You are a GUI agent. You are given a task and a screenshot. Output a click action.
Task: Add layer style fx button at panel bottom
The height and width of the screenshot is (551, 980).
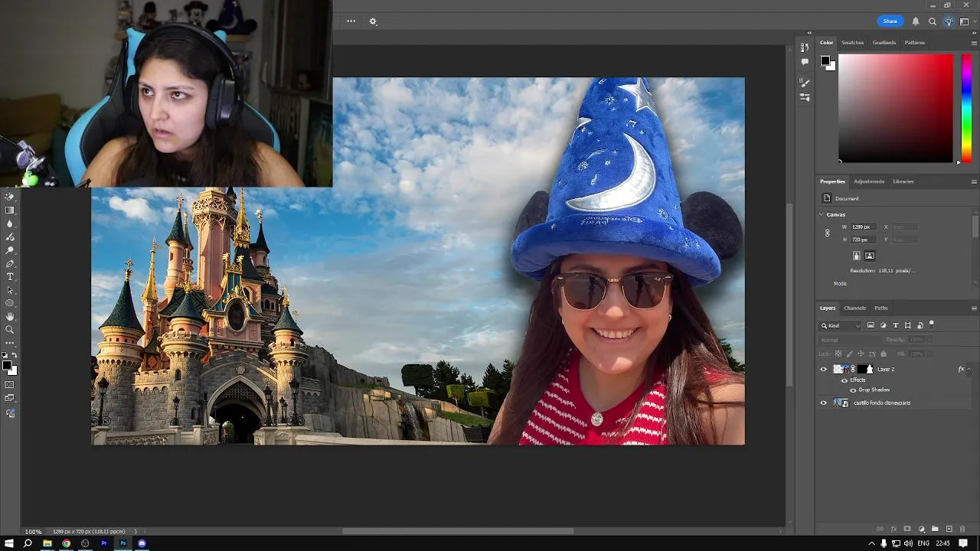pyautogui.click(x=893, y=529)
